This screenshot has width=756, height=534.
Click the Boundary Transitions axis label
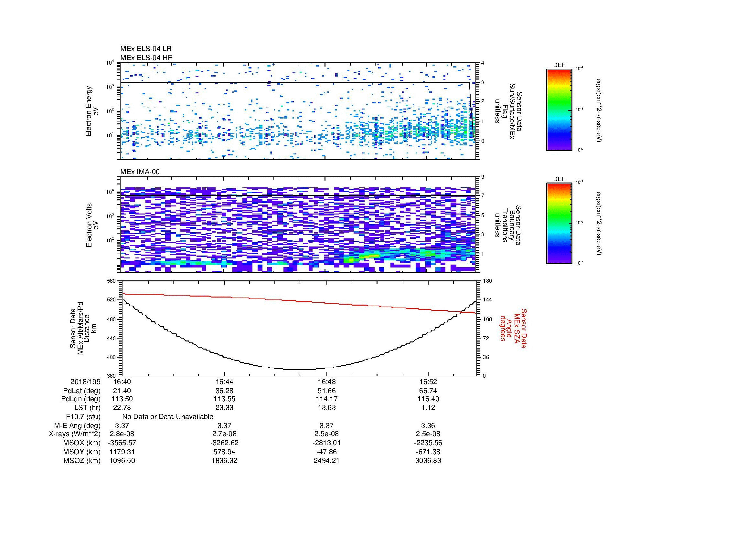[508, 225]
